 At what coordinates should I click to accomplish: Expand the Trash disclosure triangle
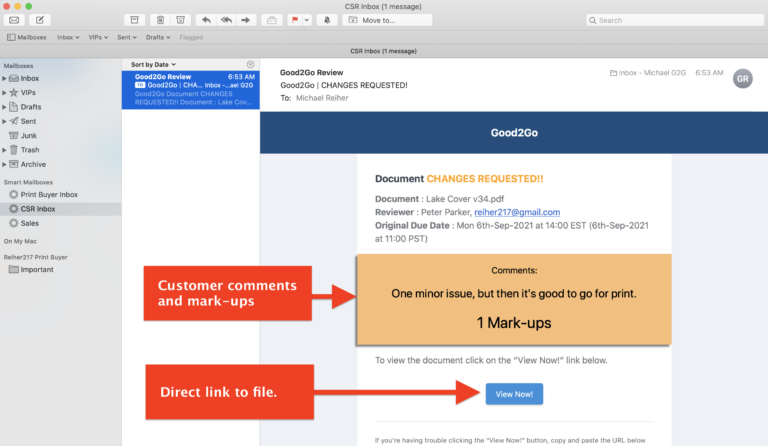click(4, 150)
